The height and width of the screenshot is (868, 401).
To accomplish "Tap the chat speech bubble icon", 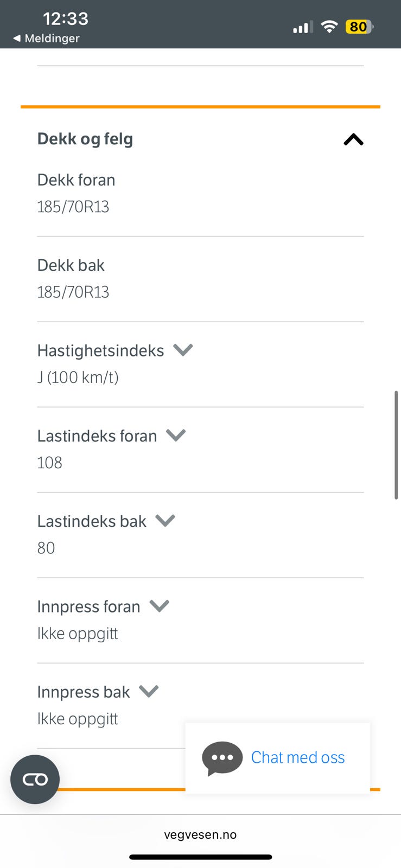I will coord(222,758).
